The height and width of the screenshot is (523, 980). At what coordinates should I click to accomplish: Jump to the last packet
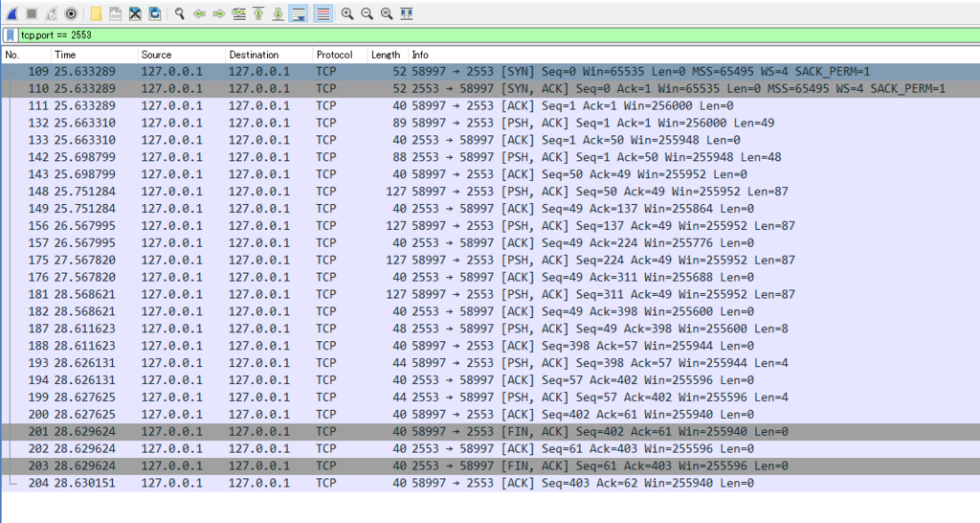click(278, 13)
